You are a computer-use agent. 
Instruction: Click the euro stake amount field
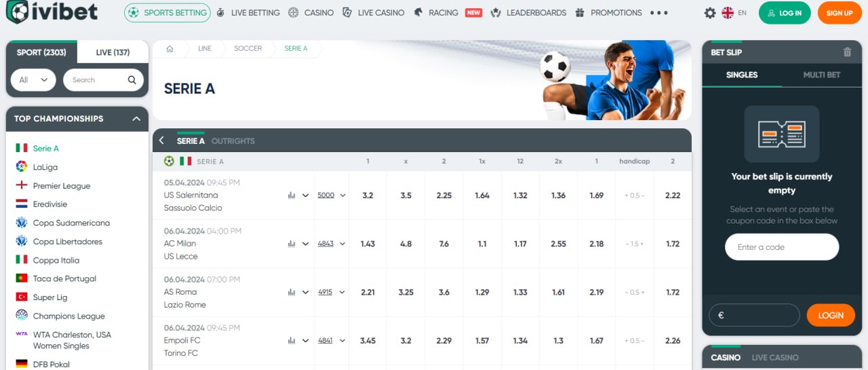click(754, 315)
